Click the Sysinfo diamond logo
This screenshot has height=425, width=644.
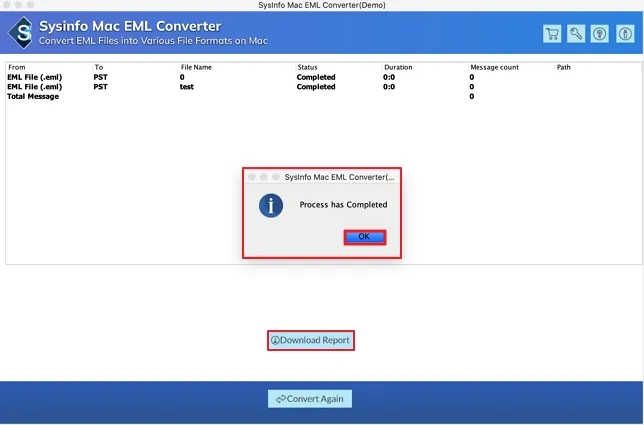[21, 33]
